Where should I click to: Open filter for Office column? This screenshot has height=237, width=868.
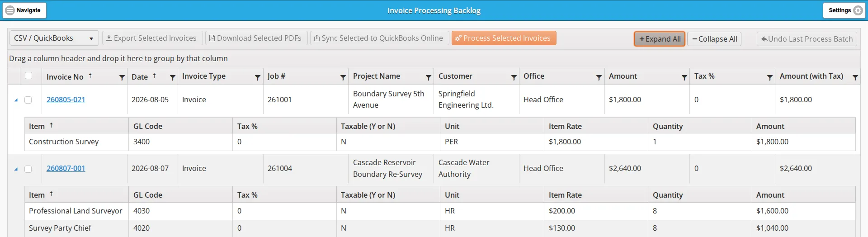pyautogui.click(x=599, y=78)
